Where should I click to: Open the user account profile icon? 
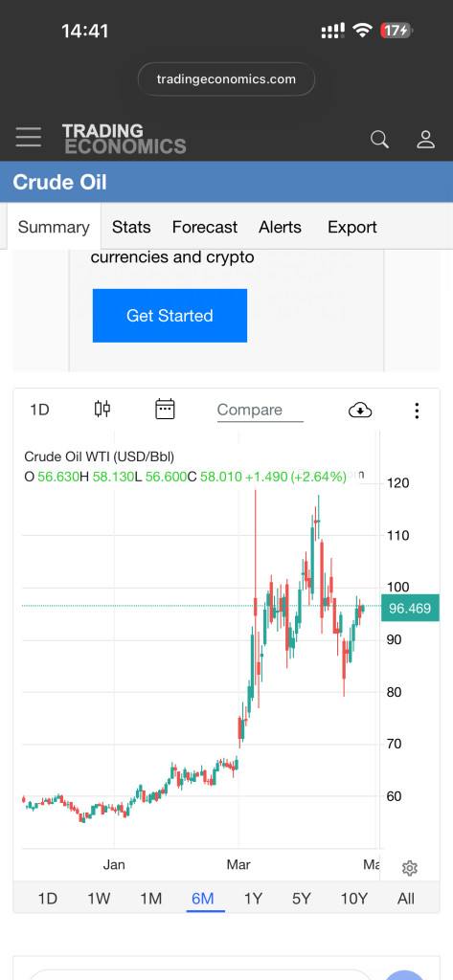coord(426,139)
